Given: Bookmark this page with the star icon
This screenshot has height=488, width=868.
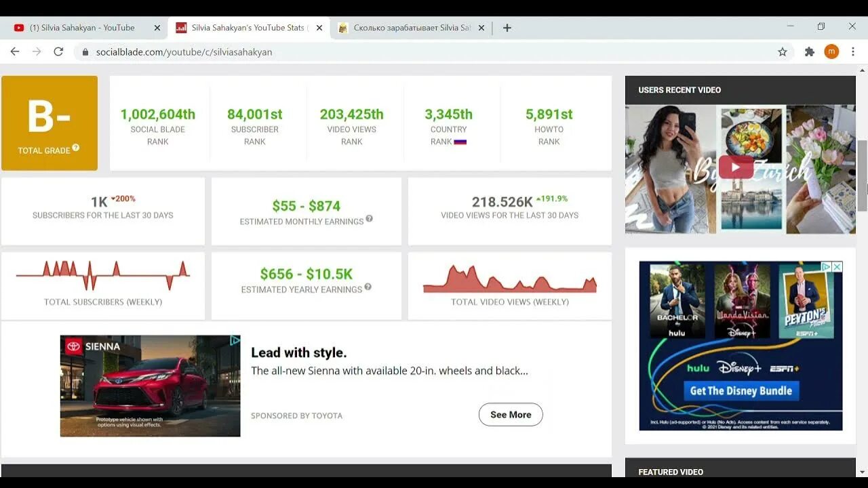Looking at the screenshot, I should (783, 52).
